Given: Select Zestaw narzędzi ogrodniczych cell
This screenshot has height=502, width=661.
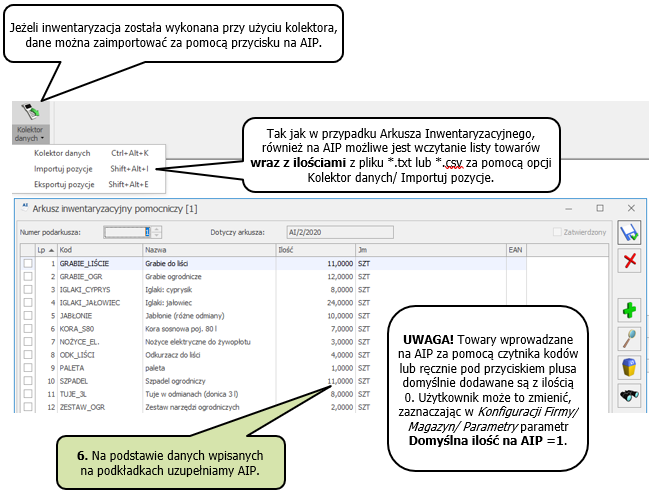Looking at the screenshot, I should [209, 407].
